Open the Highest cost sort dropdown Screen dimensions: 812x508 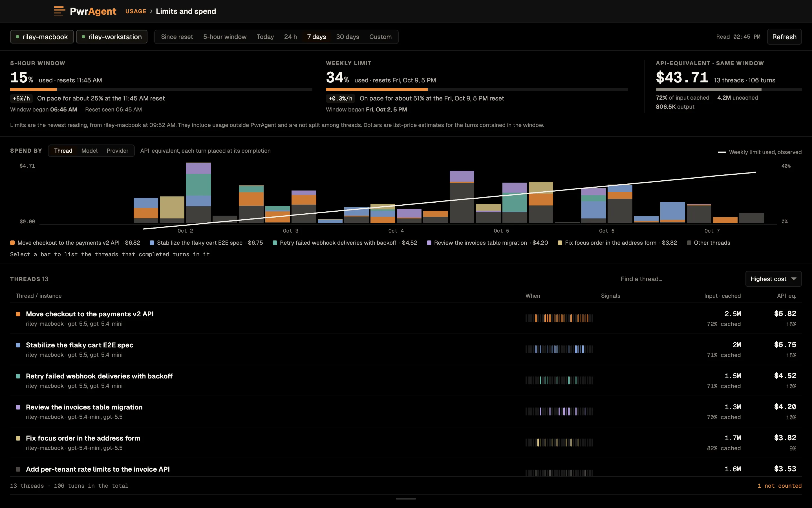pos(773,279)
